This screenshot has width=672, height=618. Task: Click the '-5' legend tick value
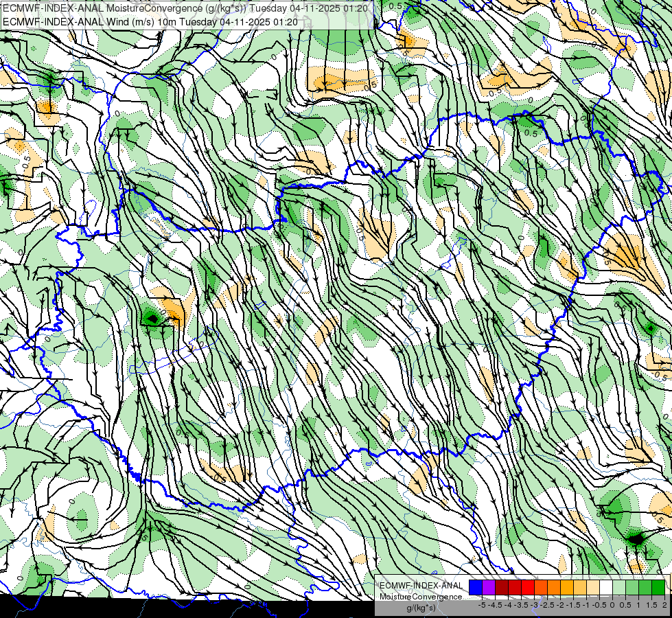[482, 605]
